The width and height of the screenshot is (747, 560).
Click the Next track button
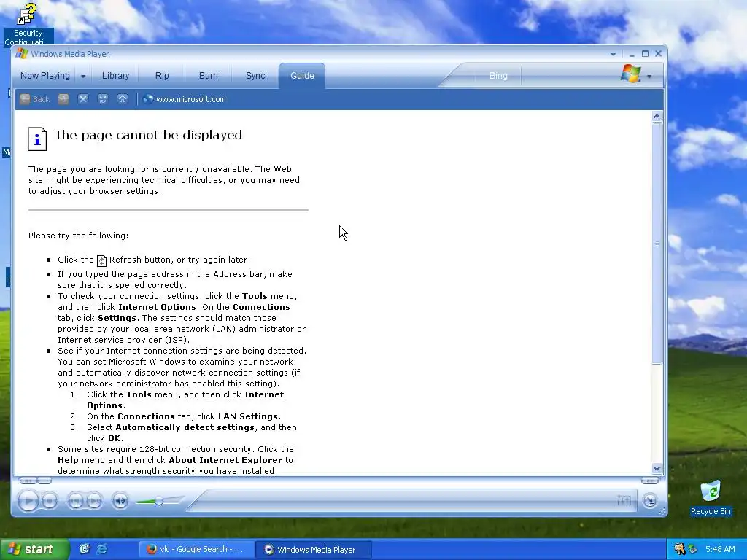coord(94,500)
